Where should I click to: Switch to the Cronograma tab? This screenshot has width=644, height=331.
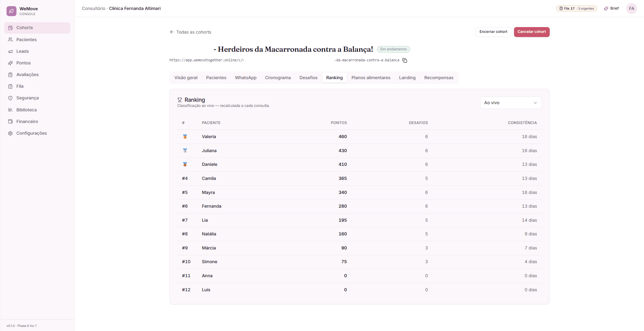click(x=278, y=78)
